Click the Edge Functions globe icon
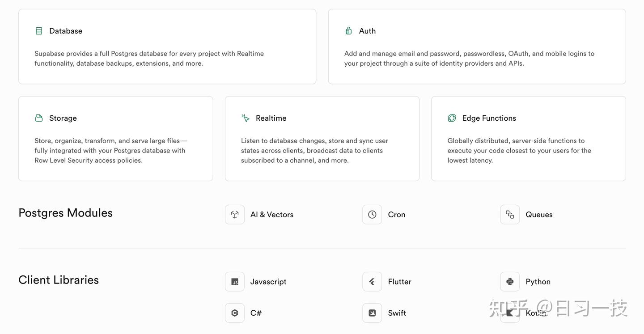 (452, 118)
